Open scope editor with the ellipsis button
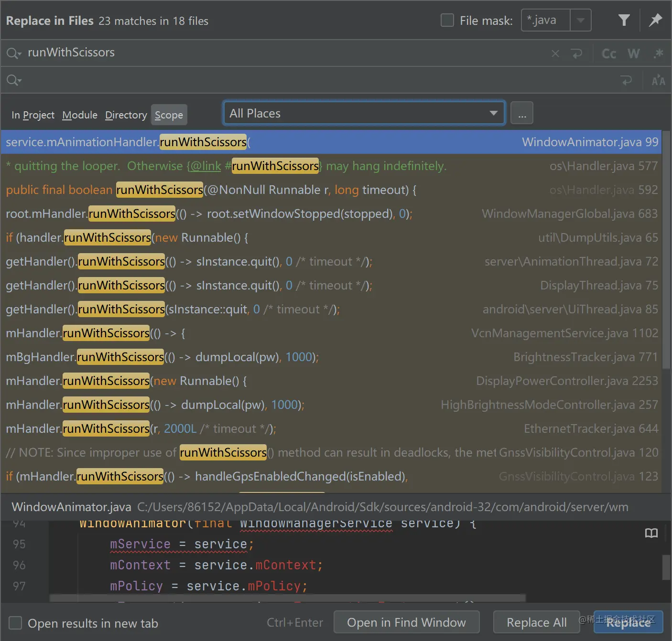 click(x=522, y=113)
